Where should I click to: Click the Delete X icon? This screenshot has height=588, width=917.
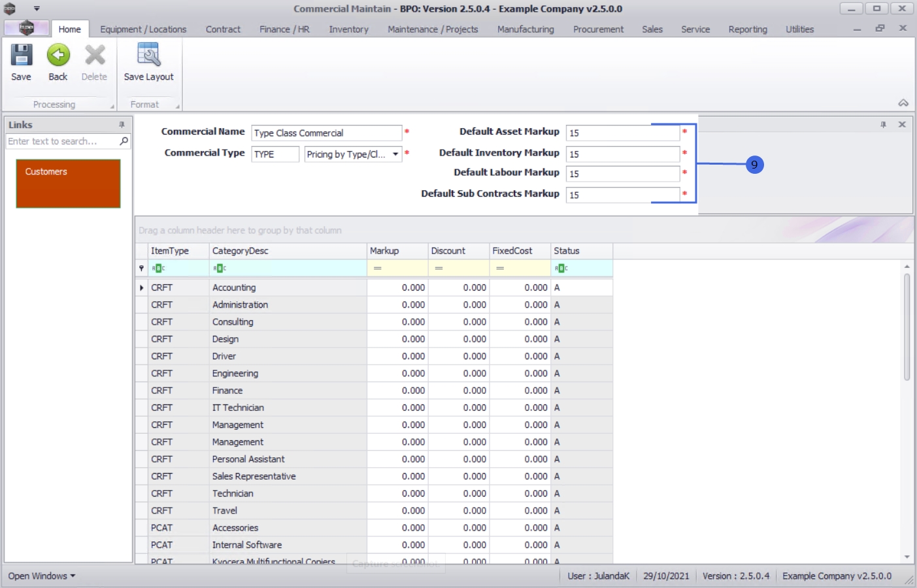coord(95,56)
